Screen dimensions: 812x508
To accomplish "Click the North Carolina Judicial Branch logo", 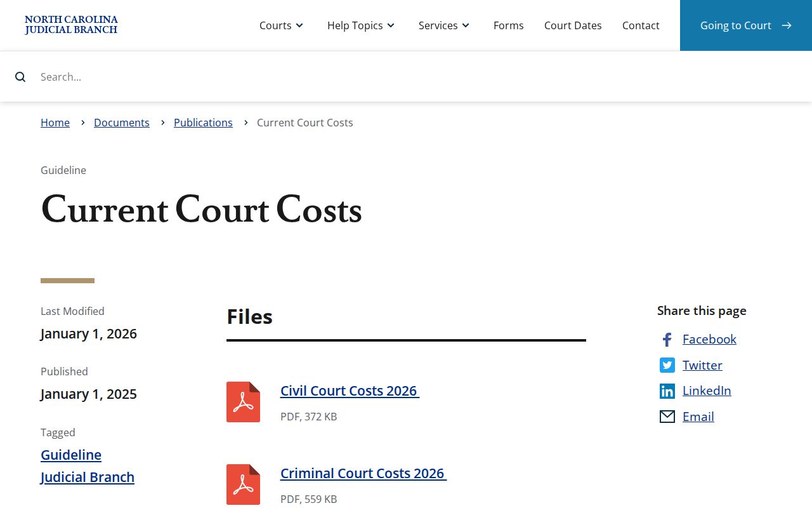I will [71, 25].
